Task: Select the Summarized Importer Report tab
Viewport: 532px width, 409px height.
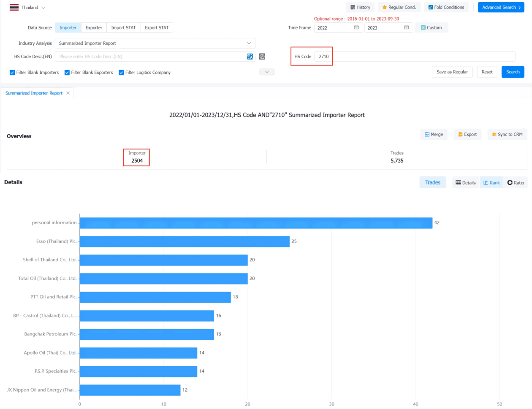Action: 34,93
